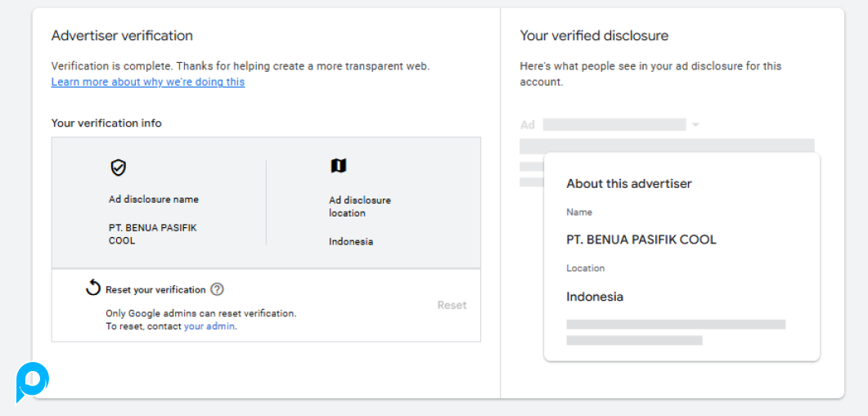Click the circular reset arrow icon
Viewport: 868px width, 416px height.
93,288
